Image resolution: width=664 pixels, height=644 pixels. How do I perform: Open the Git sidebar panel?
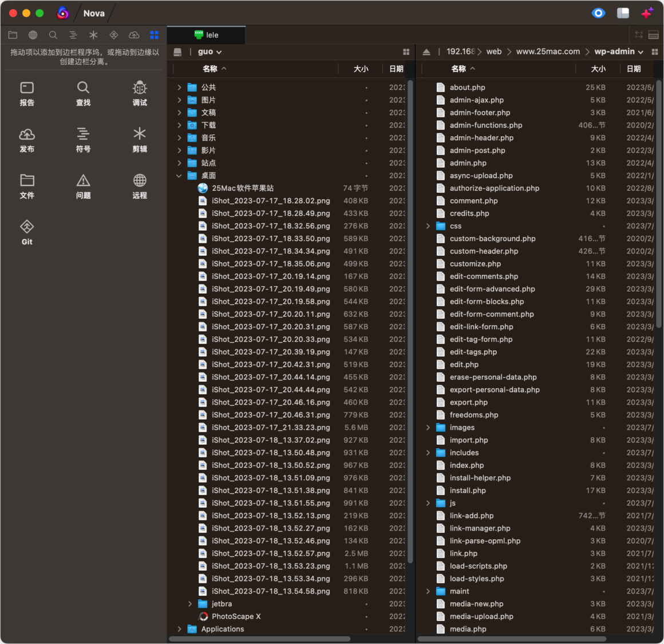click(27, 232)
